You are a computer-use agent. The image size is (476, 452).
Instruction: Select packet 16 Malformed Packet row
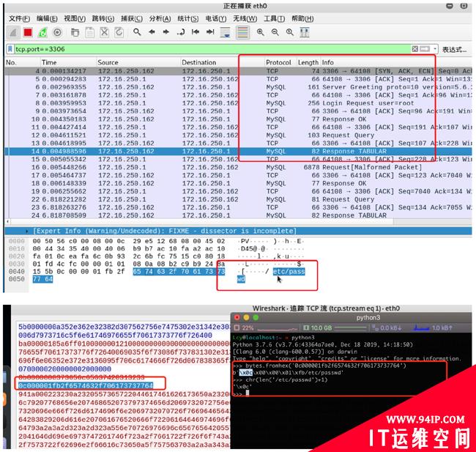(x=238, y=167)
